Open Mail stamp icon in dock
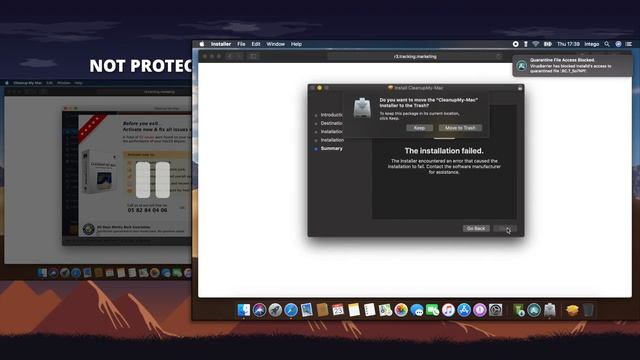The height and width of the screenshot is (360, 640). (x=307, y=310)
